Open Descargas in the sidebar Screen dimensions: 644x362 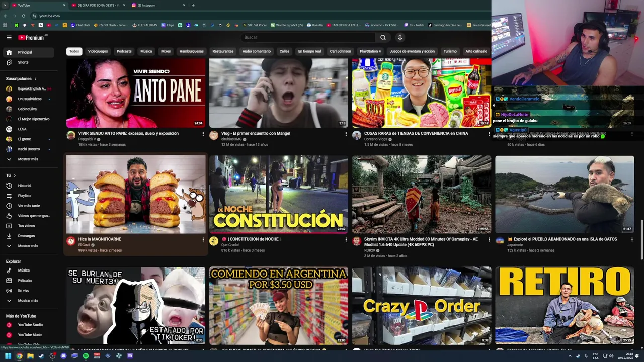pyautogui.click(x=29, y=236)
